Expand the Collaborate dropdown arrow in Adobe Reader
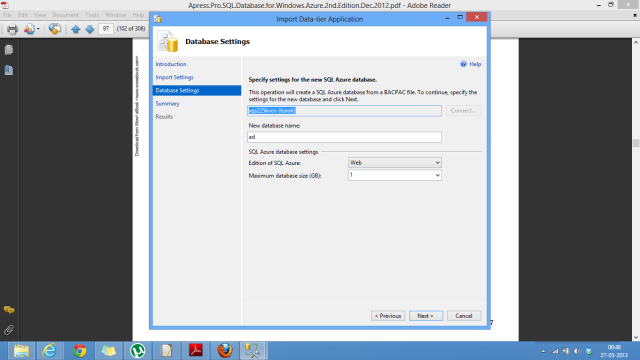The height and width of the screenshot is (360, 640). [x=38, y=29]
